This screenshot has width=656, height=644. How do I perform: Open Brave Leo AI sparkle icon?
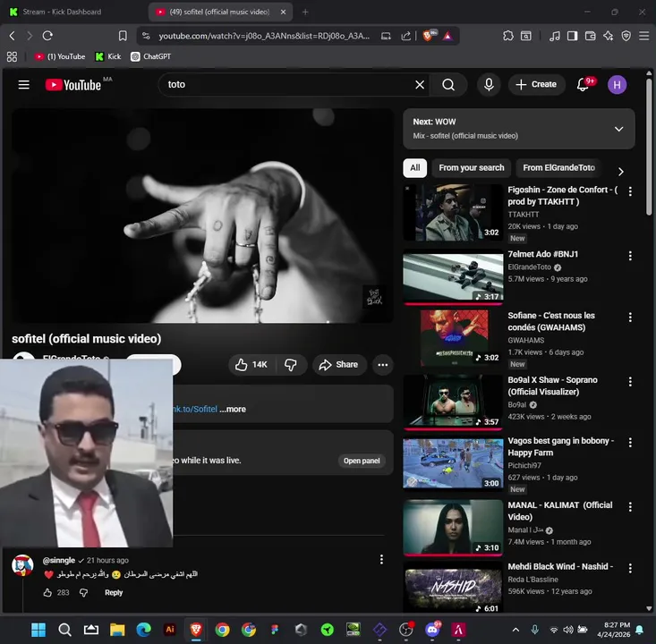click(609, 36)
